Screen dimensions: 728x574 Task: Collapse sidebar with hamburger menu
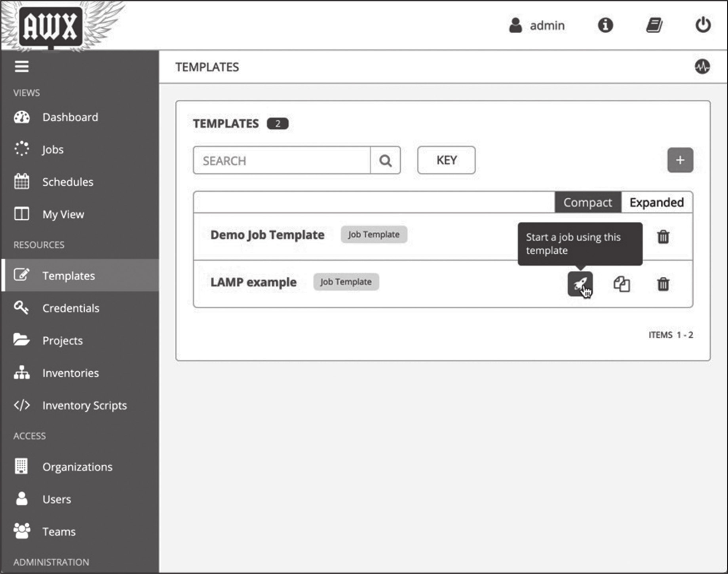pyautogui.click(x=22, y=67)
